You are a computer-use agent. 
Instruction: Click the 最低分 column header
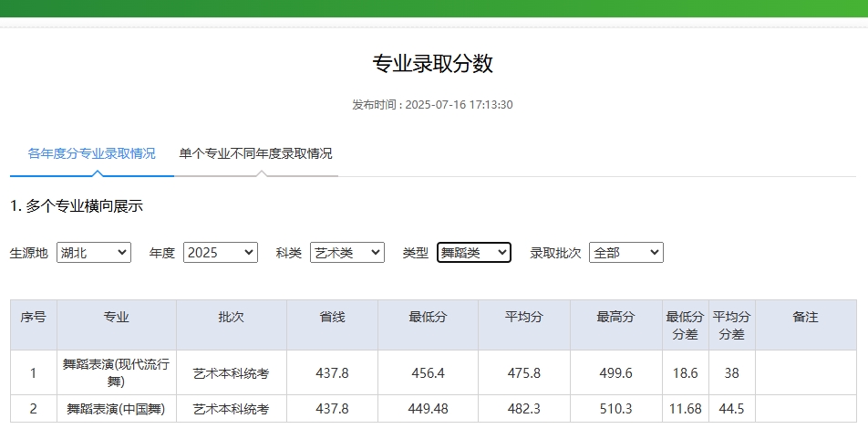click(x=428, y=318)
